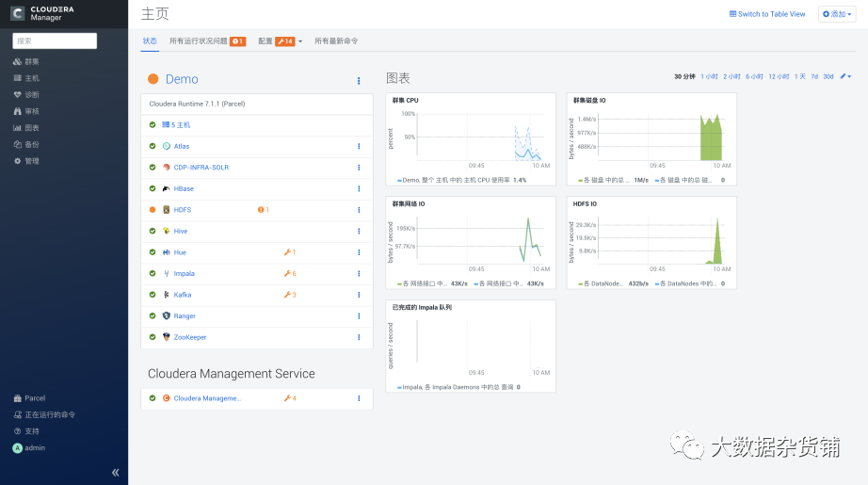Click the Impala service icon
Viewport: 868px width, 485px height.
(x=166, y=273)
